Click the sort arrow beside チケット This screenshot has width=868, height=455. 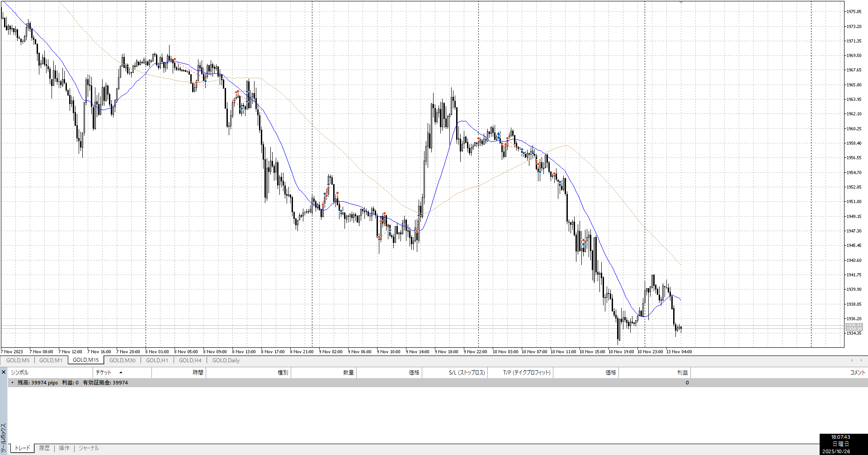point(121,373)
